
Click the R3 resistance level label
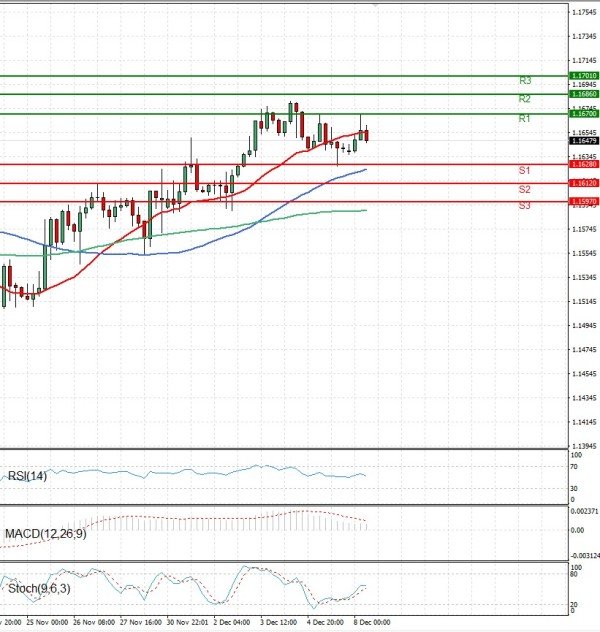[525, 80]
